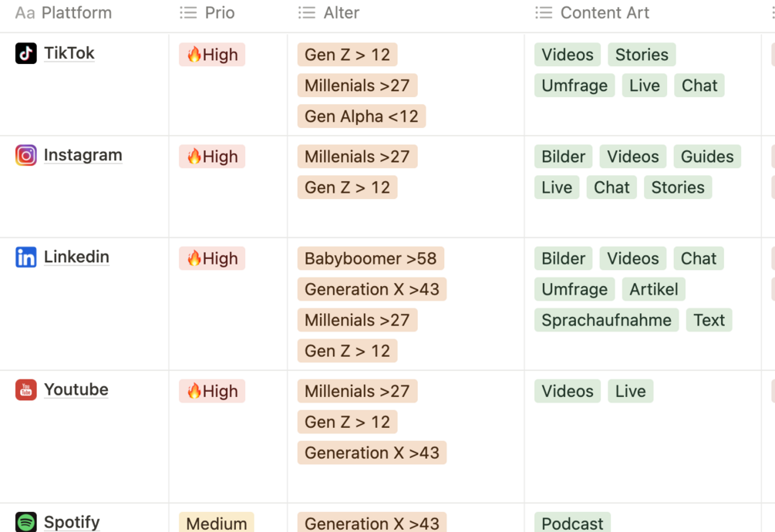The image size is (775, 532).
Task: Click the Sprachaufnahme tag in LinkedIn row
Action: pos(606,319)
